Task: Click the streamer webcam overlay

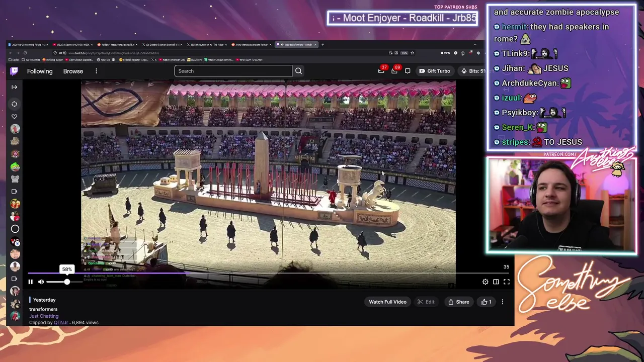Action: [x=561, y=205]
